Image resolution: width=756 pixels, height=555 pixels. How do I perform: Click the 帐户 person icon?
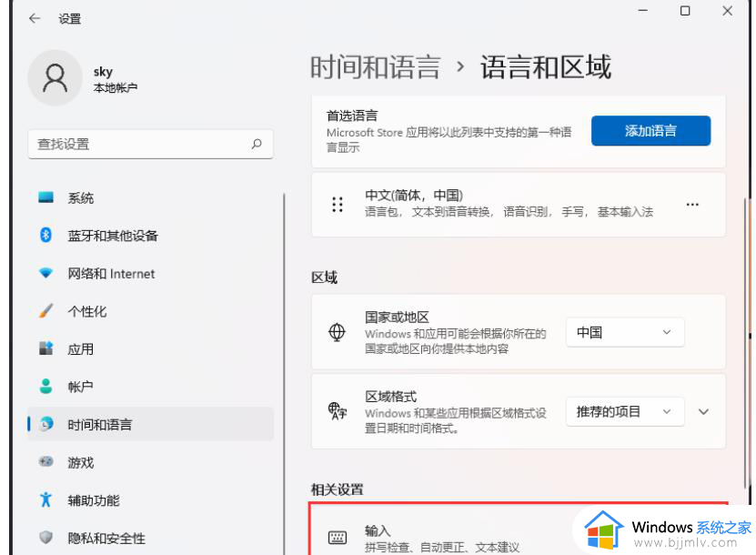45,386
